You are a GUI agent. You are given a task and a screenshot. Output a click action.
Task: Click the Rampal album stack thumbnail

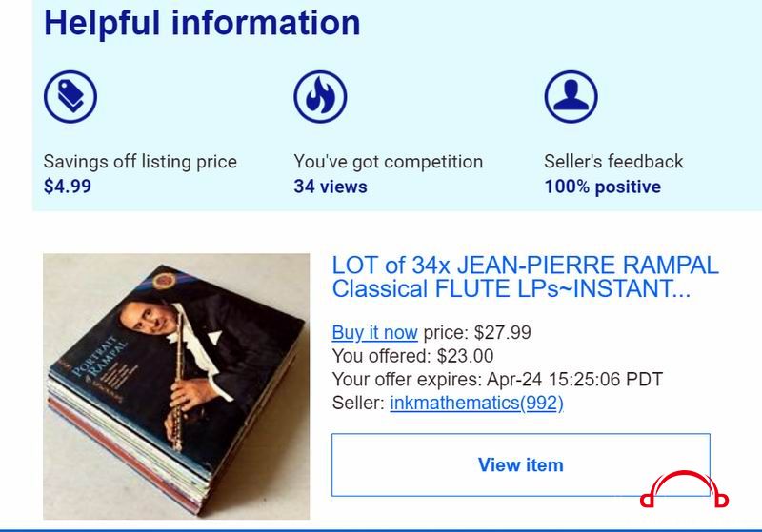click(176, 386)
